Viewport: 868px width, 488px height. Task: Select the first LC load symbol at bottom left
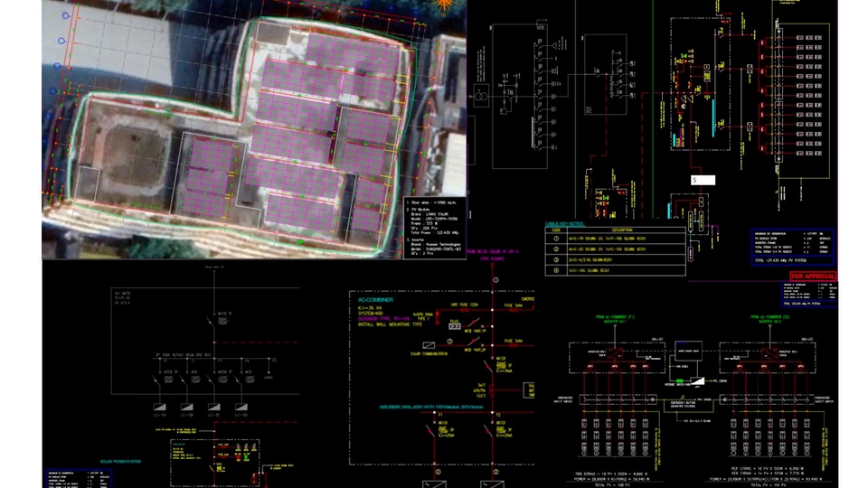point(160,407)
